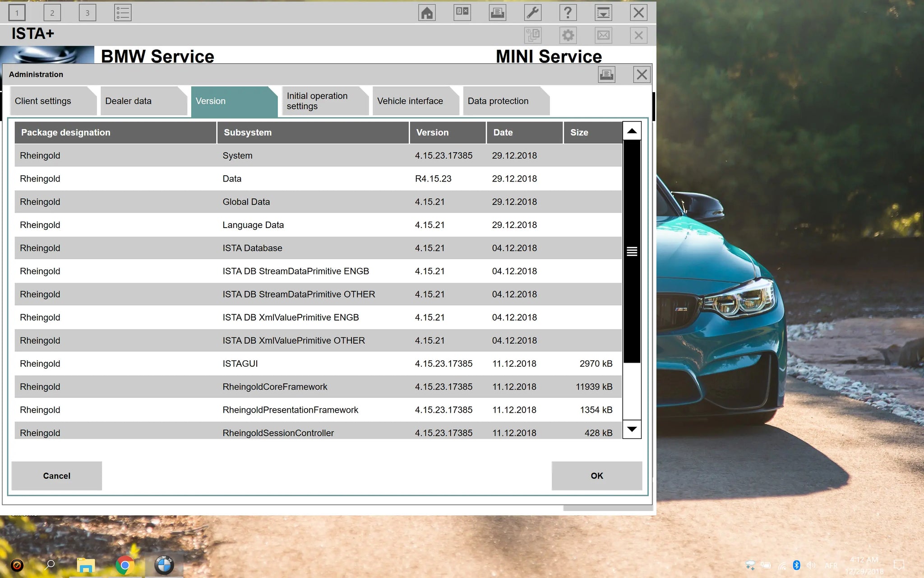Open the operations list icon
The width and height of the screenshot is (924, 578).
point(123,13)
